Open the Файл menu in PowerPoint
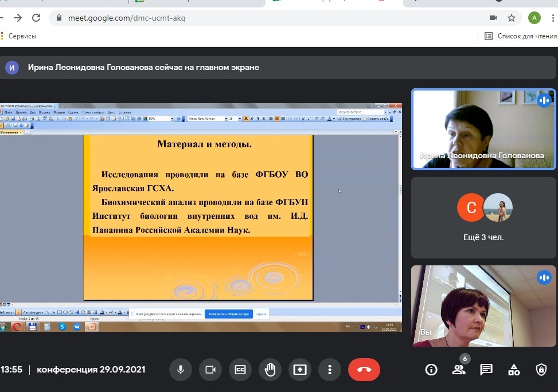Image resolution: width=558 pixels, height=392 pixels. click(8, 112)
